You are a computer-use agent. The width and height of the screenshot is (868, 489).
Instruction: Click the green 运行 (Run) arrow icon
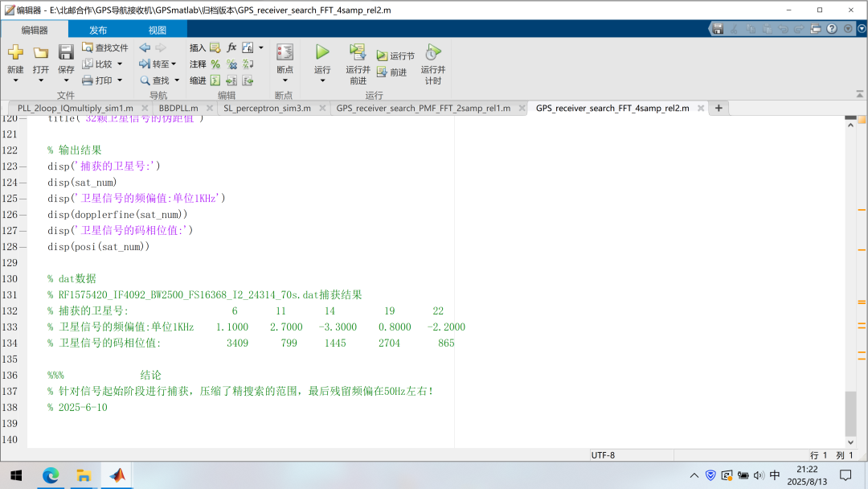[x=322, y=52]
